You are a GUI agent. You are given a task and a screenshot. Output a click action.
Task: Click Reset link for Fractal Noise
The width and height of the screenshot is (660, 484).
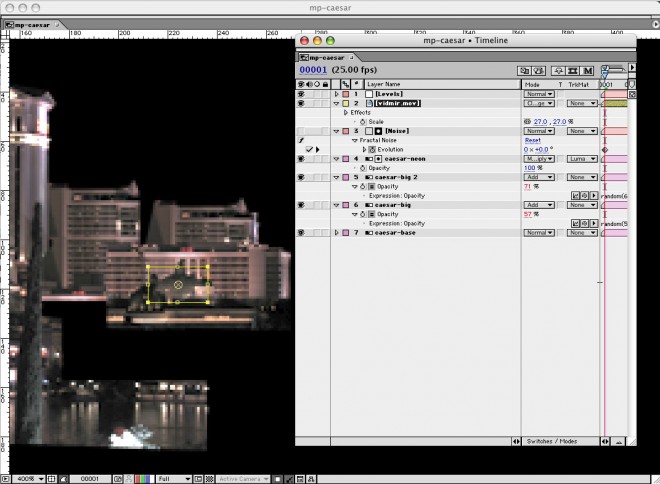coord(532,140)
